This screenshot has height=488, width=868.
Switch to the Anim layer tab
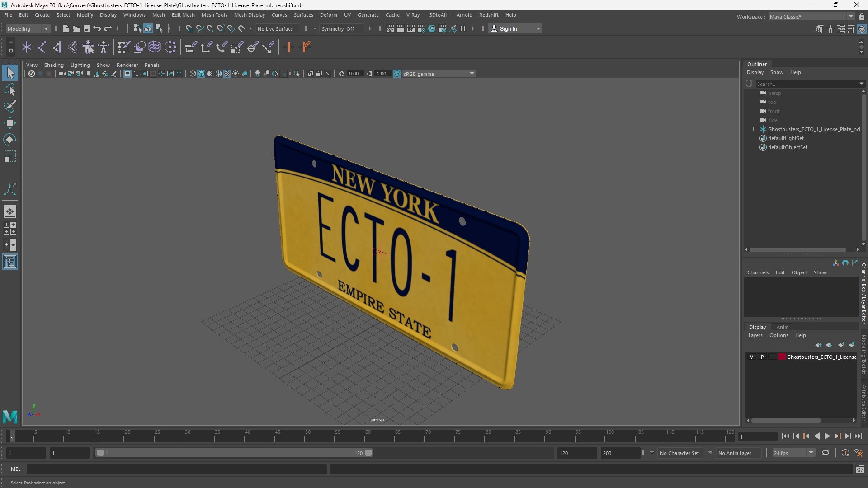coord(782,327)
